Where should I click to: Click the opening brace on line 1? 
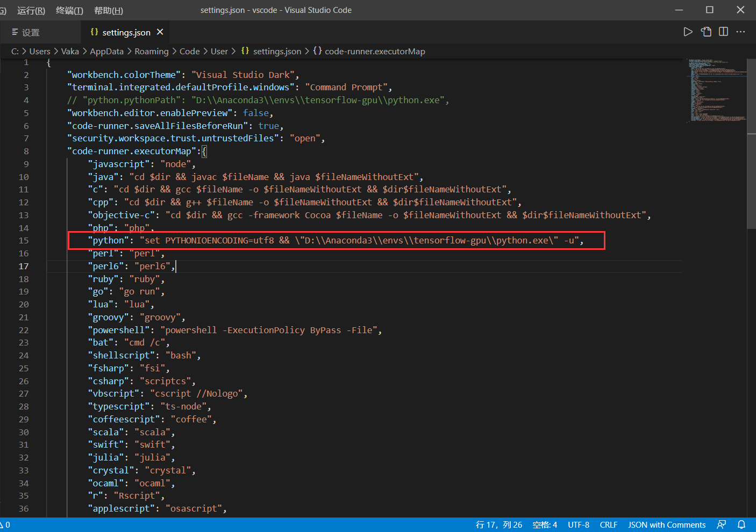coord(49,62)
